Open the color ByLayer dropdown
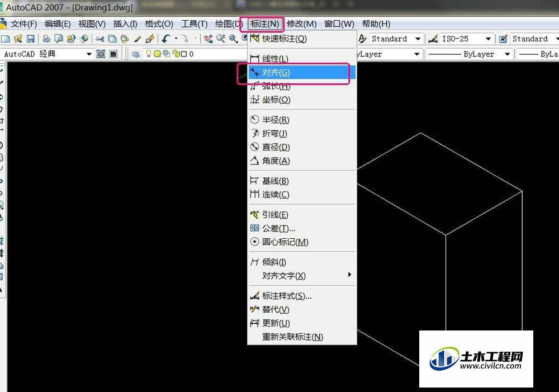The image size is (559, 392). pyautogui.click(x=416, y=54)
